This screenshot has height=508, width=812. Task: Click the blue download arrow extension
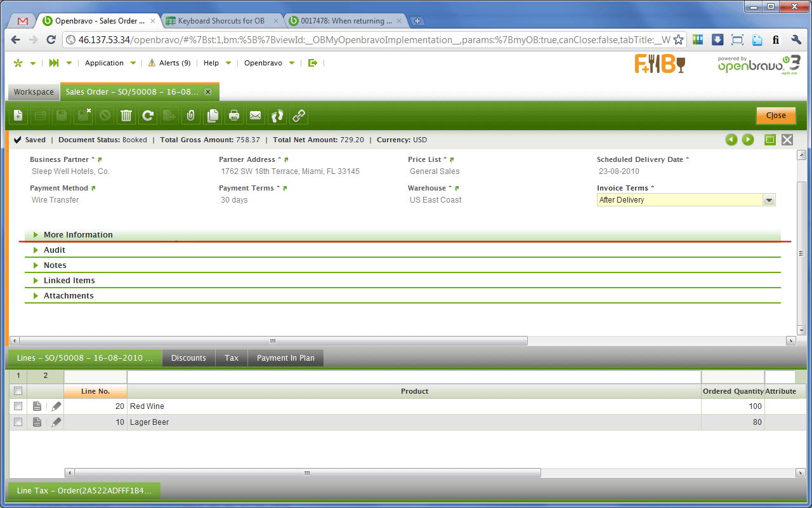[x=717, y=39]
